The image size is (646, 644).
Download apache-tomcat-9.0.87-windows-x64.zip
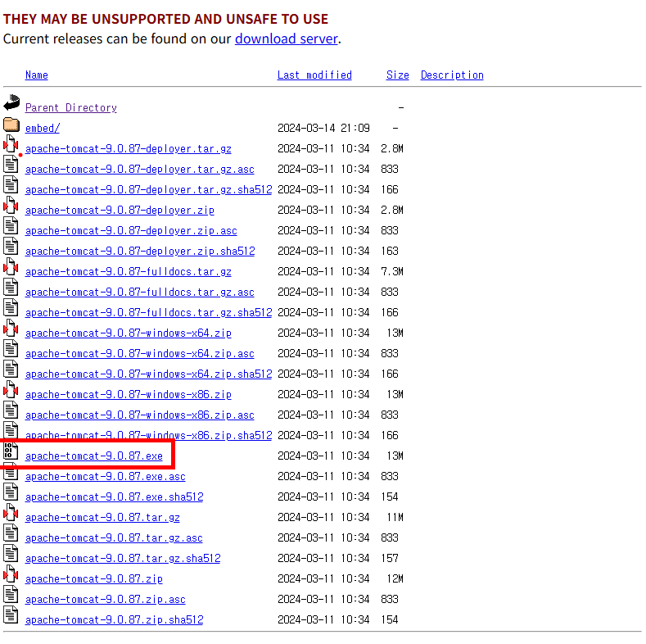pos(128,333)
